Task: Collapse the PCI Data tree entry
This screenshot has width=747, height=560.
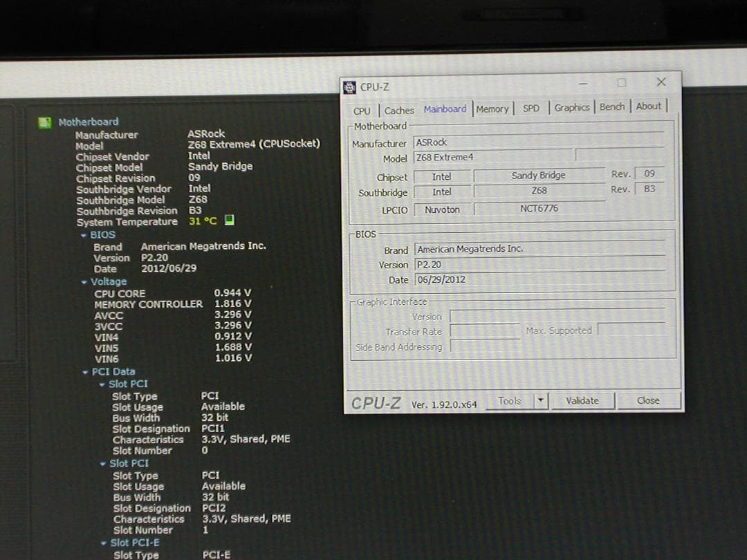Action: [84, 371]
